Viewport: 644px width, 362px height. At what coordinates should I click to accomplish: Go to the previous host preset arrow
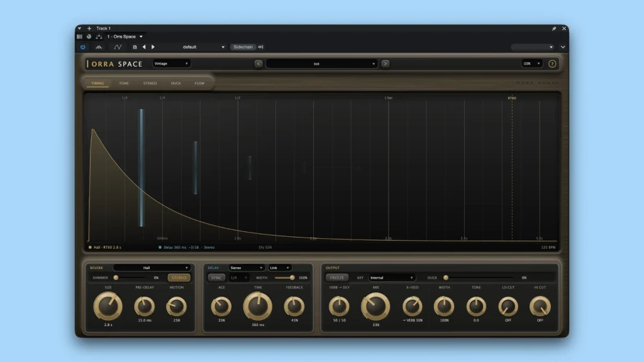pos(144,47)
